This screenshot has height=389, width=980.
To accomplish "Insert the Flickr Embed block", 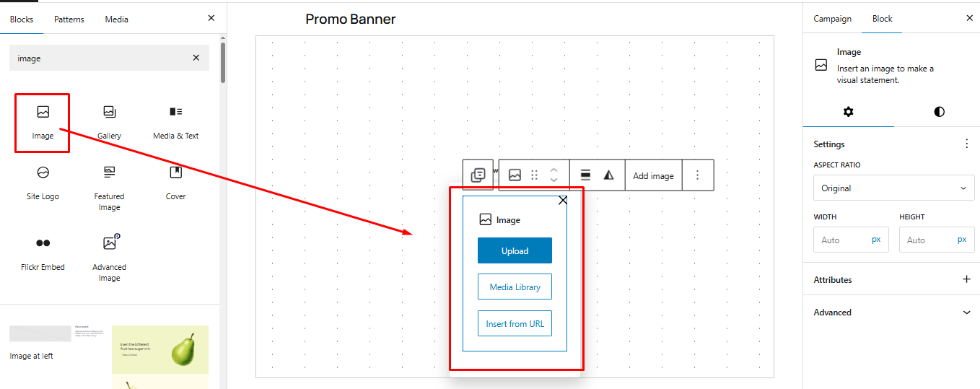I will [x=43, y=253].
